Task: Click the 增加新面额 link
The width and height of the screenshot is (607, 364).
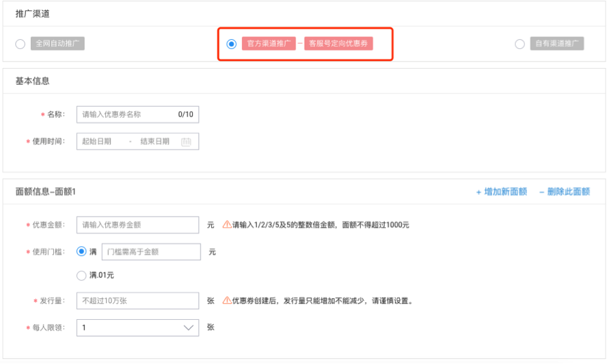Action: click(x=501, y=191)
